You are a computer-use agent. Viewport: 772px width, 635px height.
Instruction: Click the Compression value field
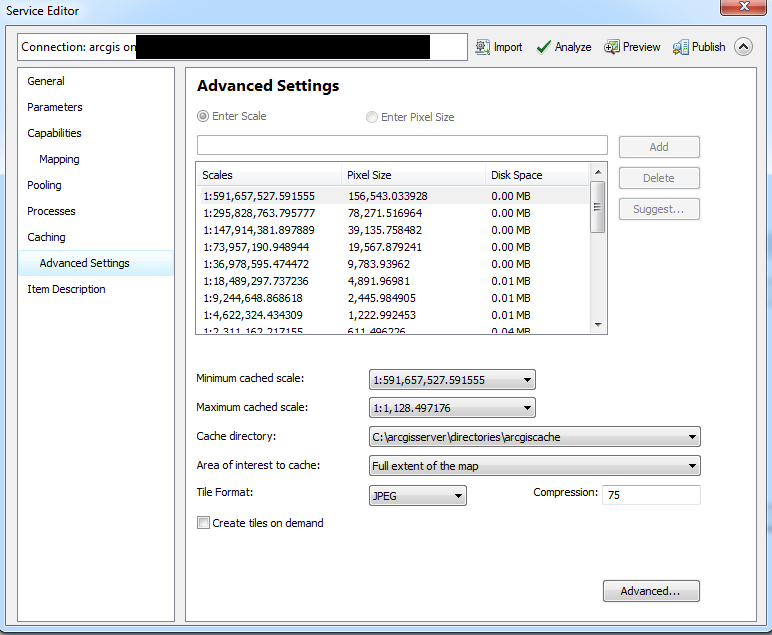coord(650,495)
